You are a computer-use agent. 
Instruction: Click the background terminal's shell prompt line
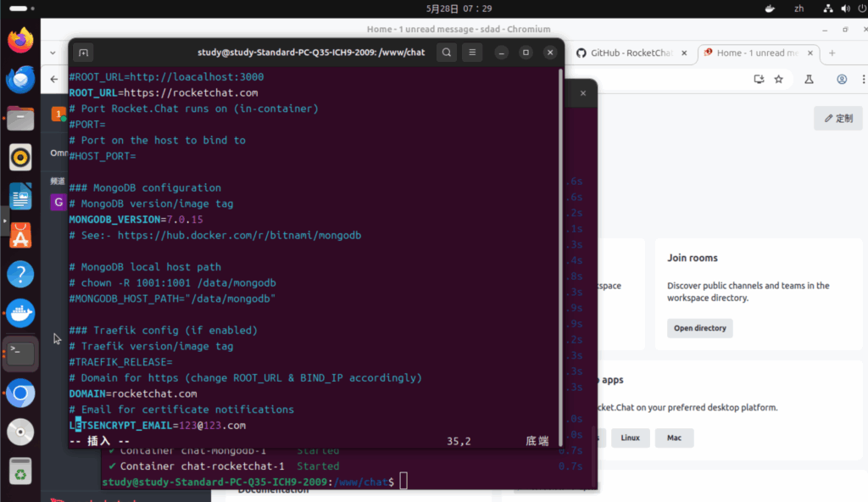tap(254, 482)
